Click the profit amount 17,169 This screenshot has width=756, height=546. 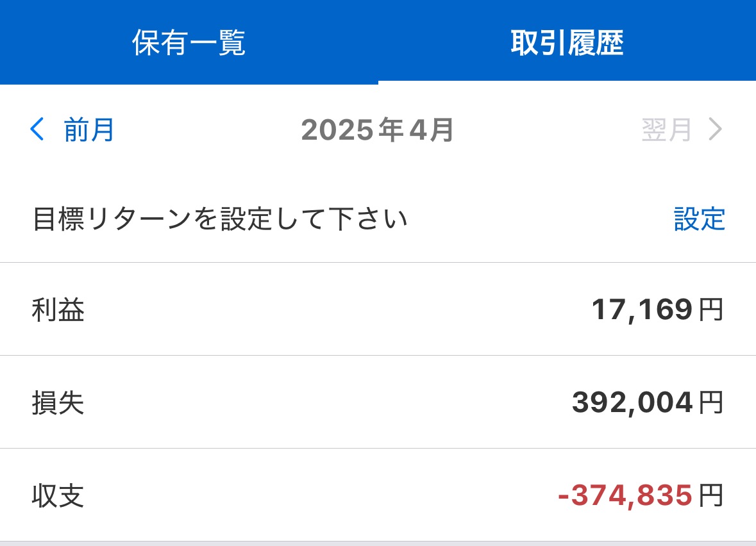tap(642, 310)
